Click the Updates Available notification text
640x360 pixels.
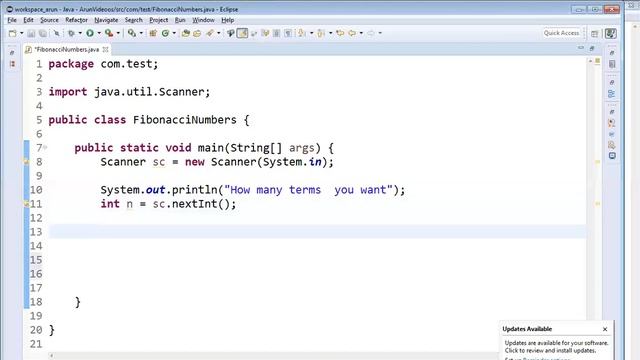[556, 347]
